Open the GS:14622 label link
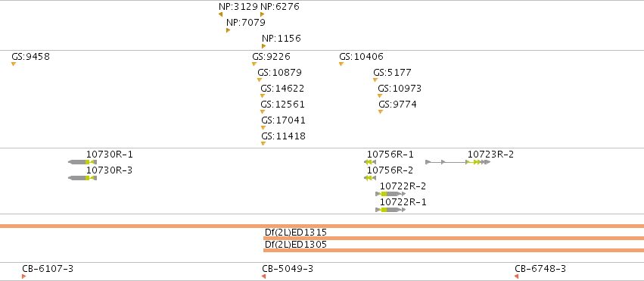Screen dimensions: 644x281 282,89
